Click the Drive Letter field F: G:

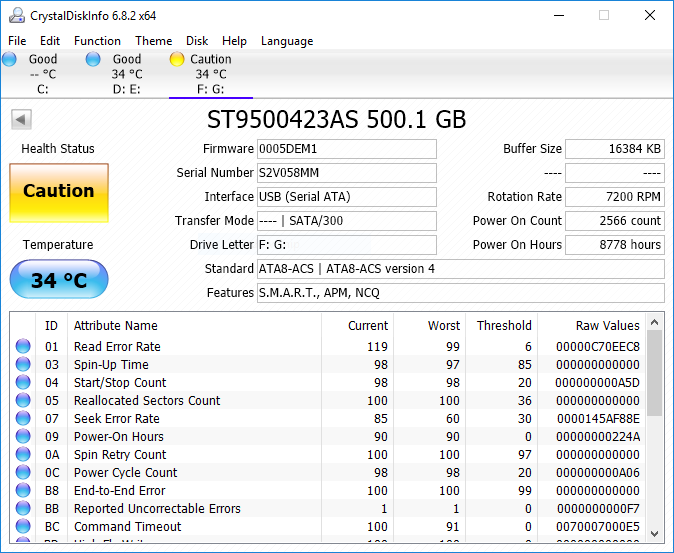[x=346, y=245]
